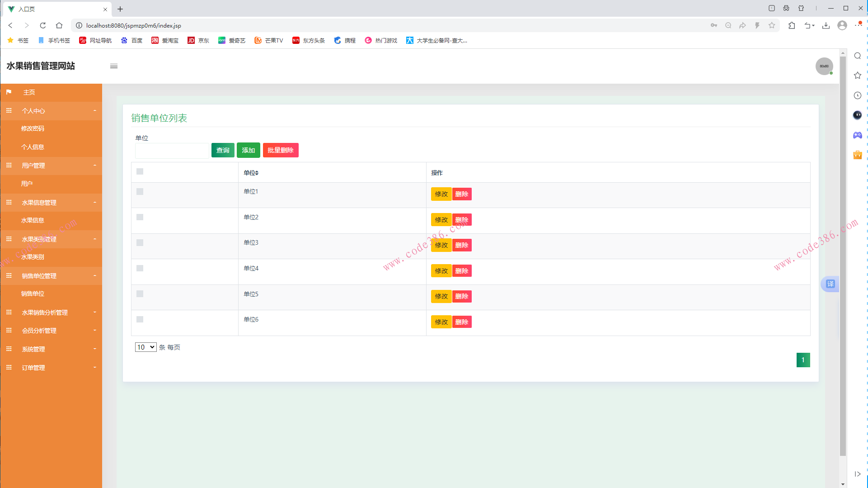
Task: Open new browser tab with plus icon
Action: click(120, 9)
